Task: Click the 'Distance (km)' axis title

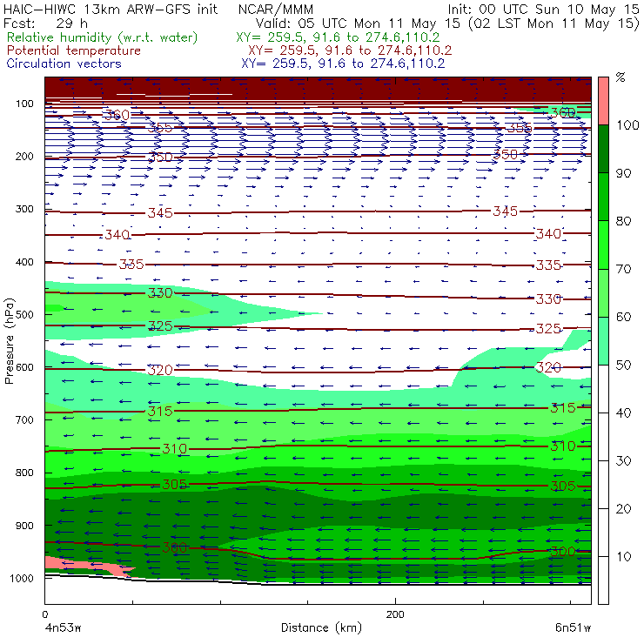Action: pos(322,628)
